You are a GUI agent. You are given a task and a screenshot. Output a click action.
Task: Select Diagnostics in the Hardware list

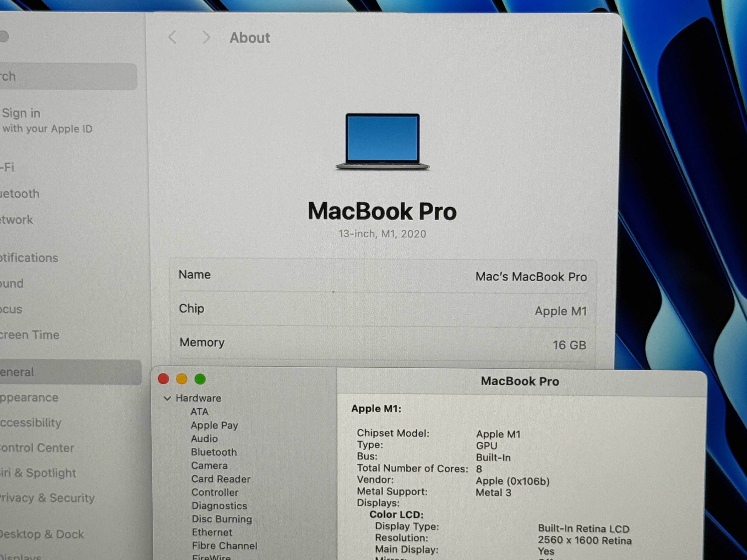[220, 506]
